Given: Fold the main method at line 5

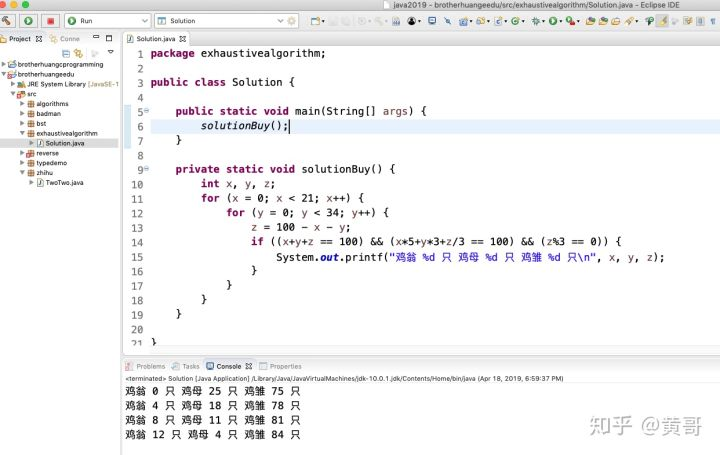Looking at the screenshot, I should pos(146,110).
